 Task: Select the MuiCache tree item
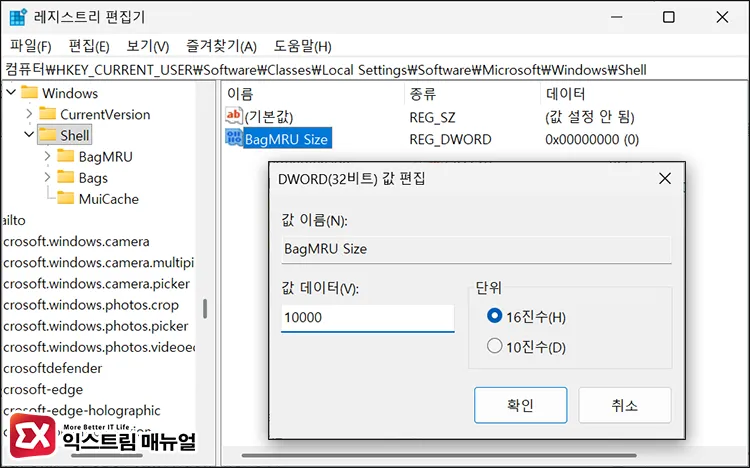[x=109, y=199]
